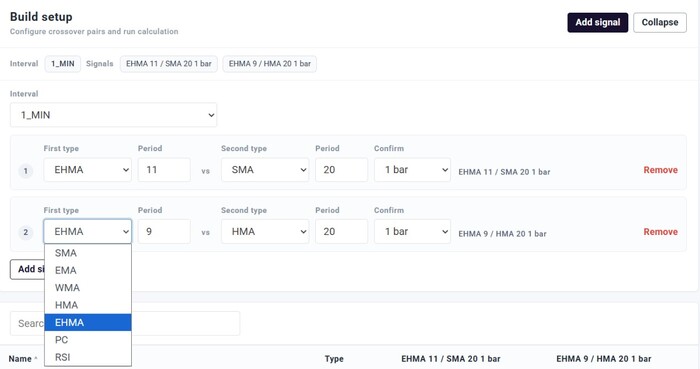
Task: Open First type dropdown in signal 1
Action: coord(88,170)
